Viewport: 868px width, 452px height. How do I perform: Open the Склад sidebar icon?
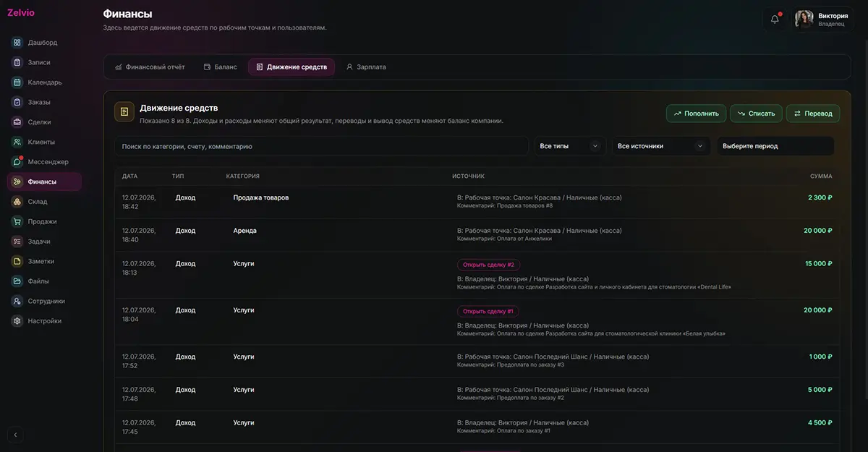(x=17, y=202)
